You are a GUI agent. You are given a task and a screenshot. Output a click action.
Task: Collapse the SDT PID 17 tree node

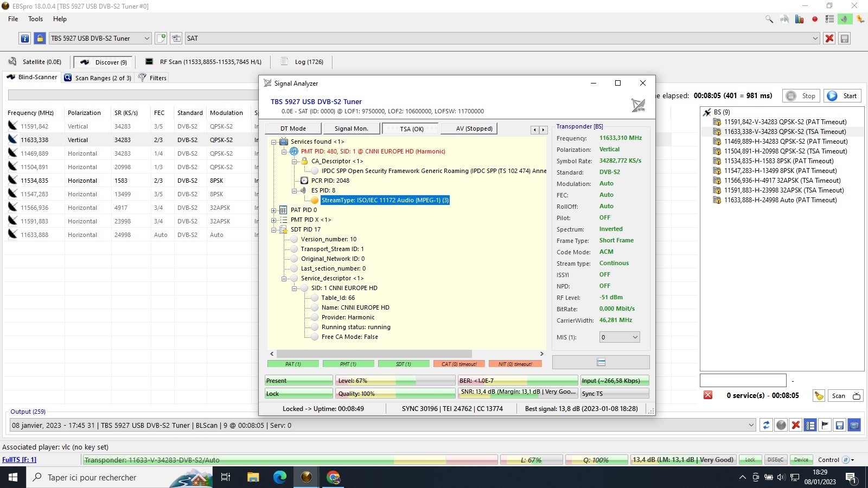(274, 230)
